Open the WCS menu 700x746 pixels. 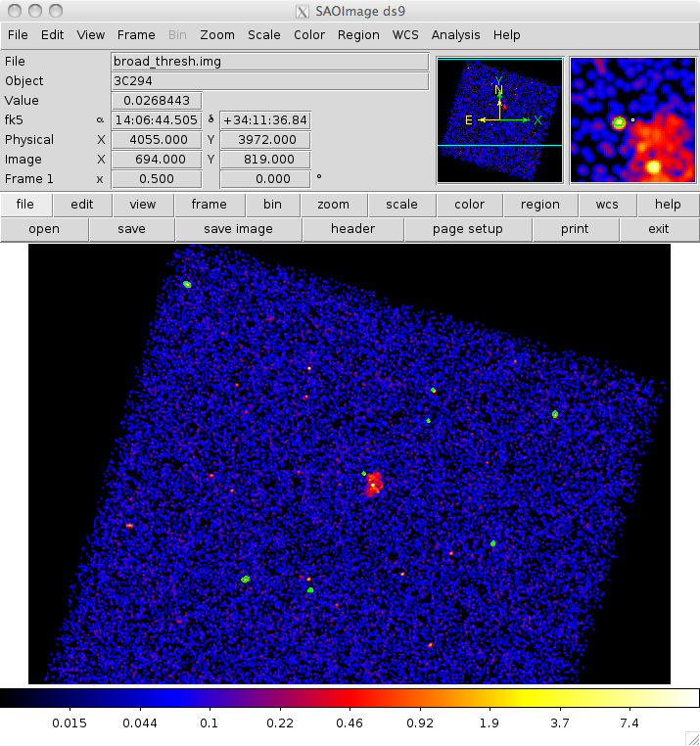tap(405, 34)
